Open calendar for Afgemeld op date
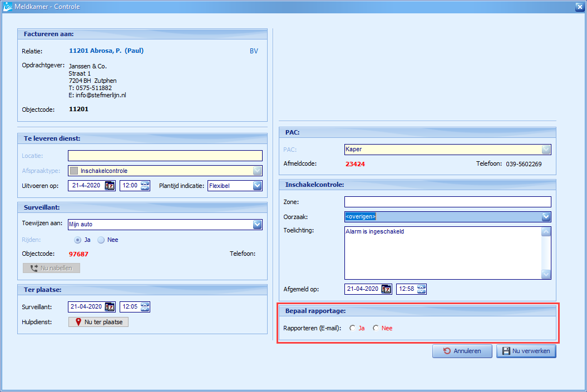This screenshot has height=392, width=587. 386,289
